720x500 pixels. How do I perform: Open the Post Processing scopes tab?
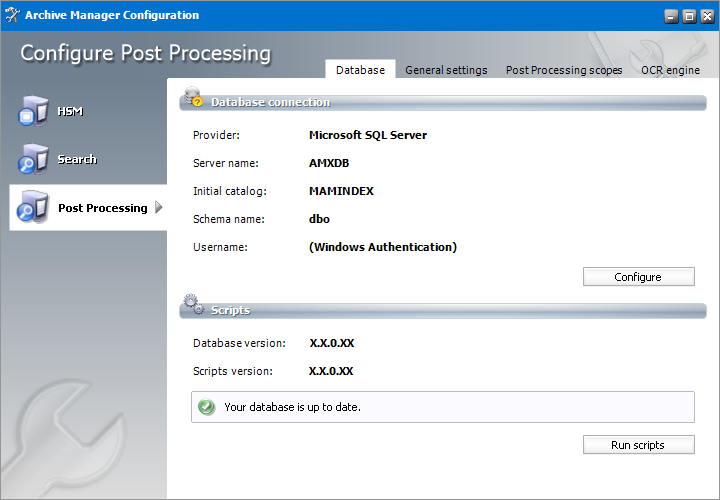tap(564, 70)
